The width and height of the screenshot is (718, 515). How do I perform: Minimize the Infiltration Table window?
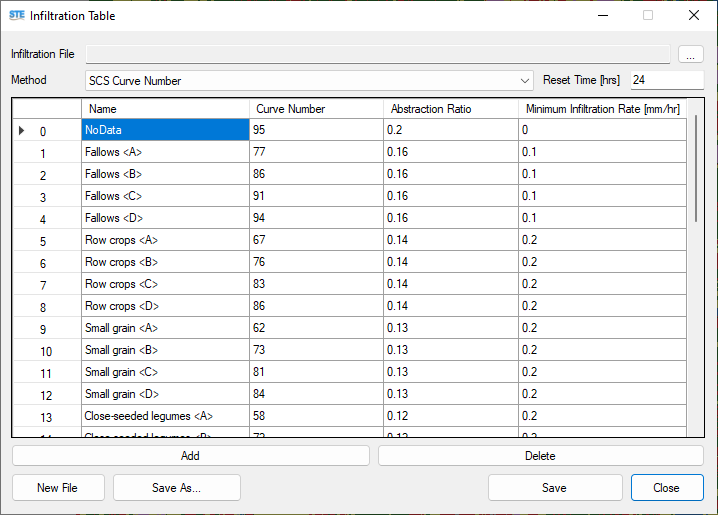(x=603, y=16)
